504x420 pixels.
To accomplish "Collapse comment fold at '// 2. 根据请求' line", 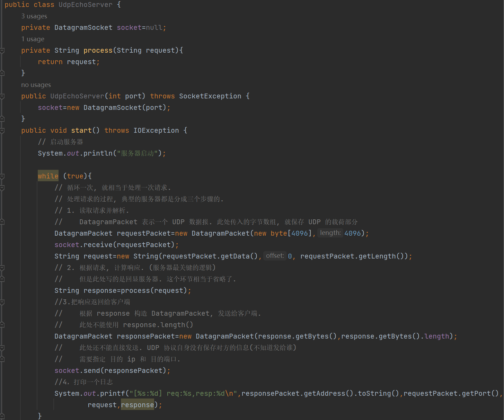I will pos(2,268).
